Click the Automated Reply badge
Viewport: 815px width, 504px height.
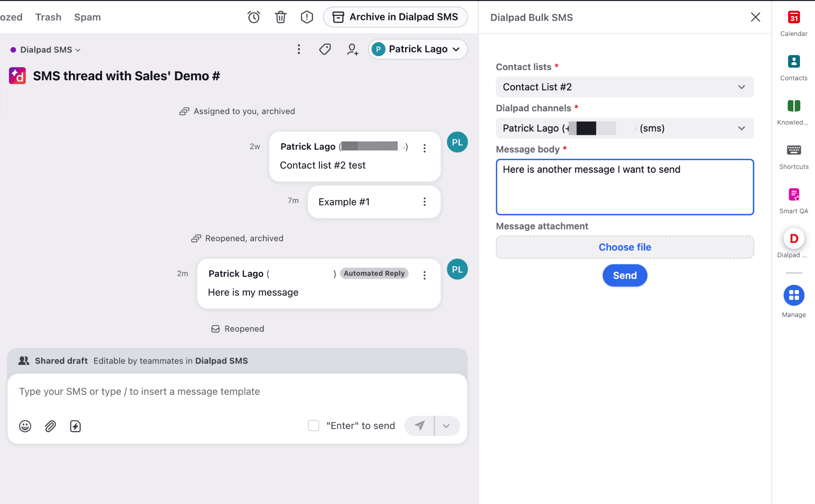point(374,273)
